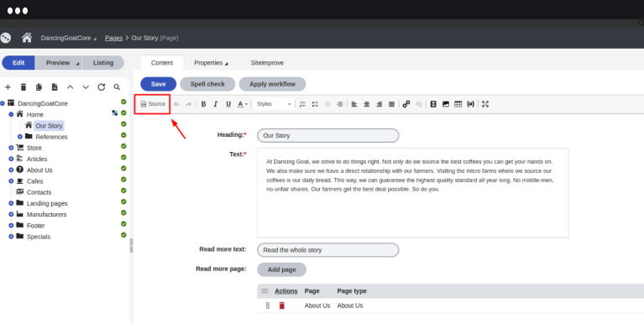Click inside the Text editor area
This screenshot has width=644, height=324.
[x=413, y=192]
